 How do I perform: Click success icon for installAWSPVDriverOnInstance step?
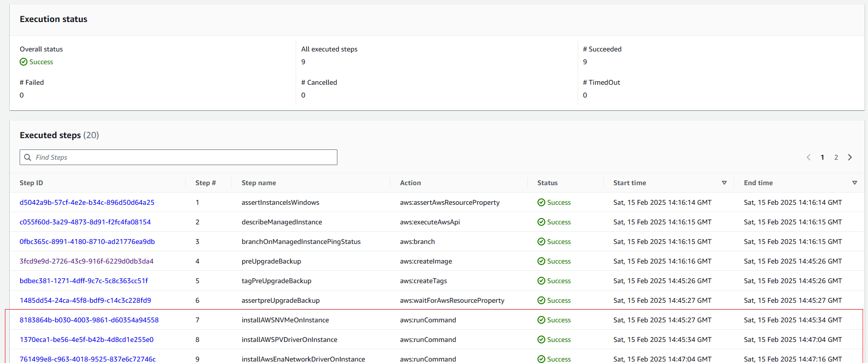point(541,339)
